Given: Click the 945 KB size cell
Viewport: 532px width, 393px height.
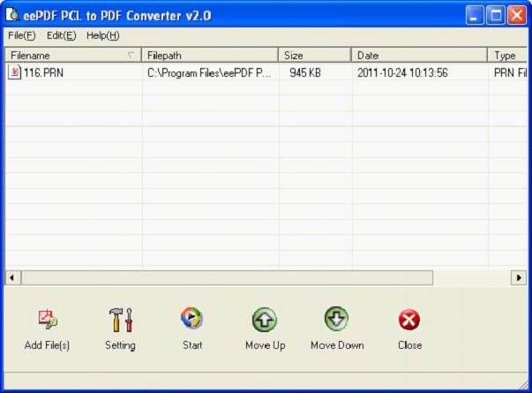Looking at the screenshot, I should (x=305, y=72).
